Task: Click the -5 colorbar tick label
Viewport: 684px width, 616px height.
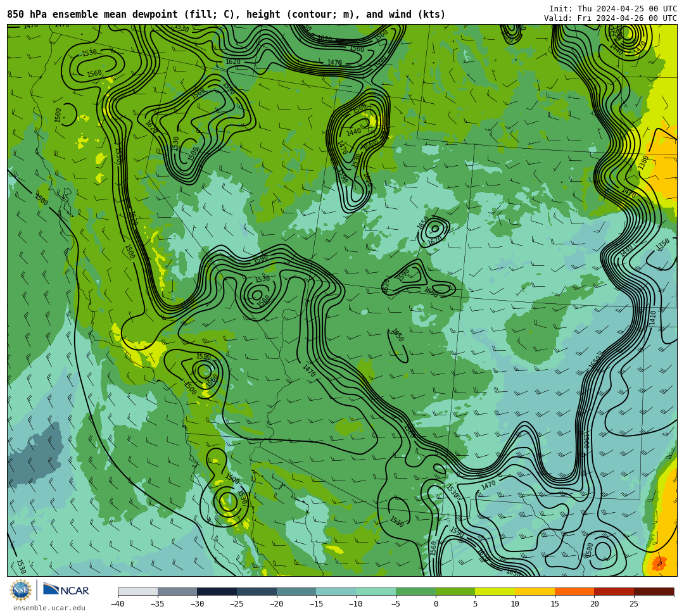Action: coord(396,604)
